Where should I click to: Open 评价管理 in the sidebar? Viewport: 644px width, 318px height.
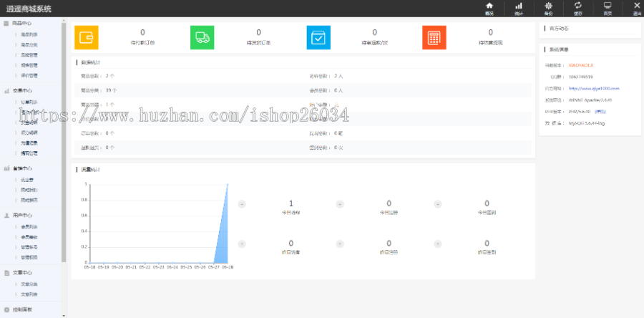pyautogui.click(x=29, y=76)
